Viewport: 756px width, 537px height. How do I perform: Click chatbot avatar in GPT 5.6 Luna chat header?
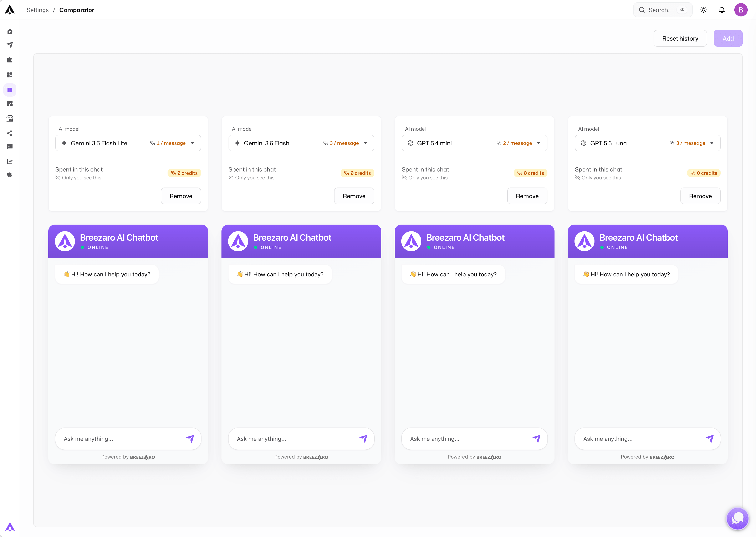[x=584, y=241]
